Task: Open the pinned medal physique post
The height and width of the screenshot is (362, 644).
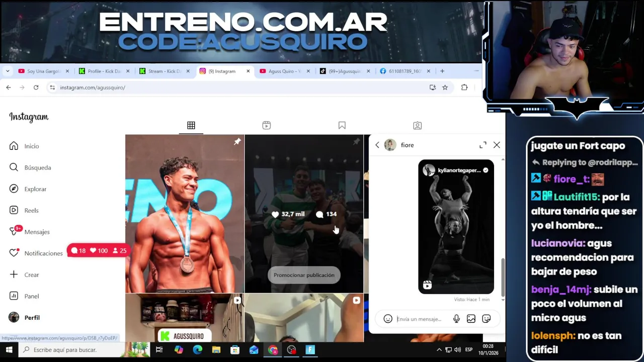Action: pyautogui.click(x=185, y=214)
